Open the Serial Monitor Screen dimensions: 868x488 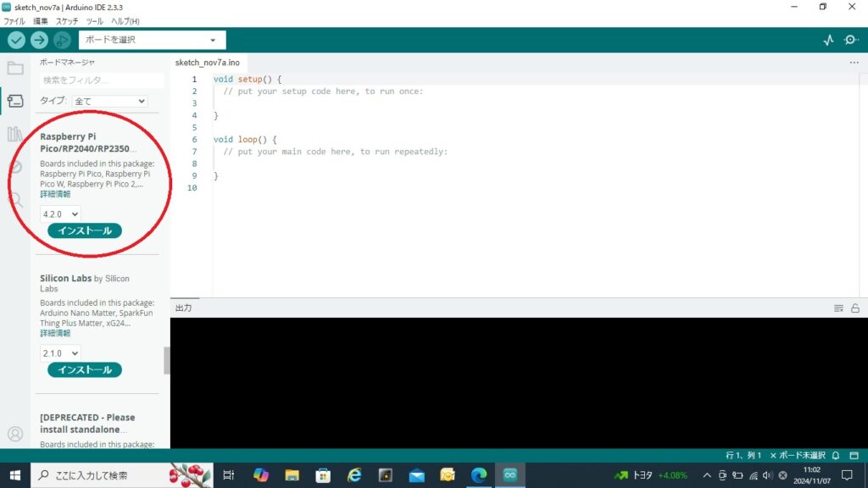pos(851,40)
